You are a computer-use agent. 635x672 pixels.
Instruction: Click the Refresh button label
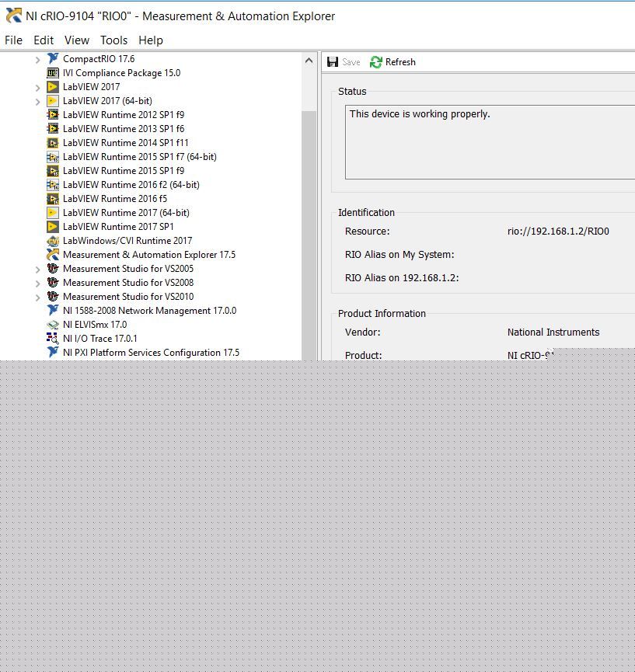[400, 62]
